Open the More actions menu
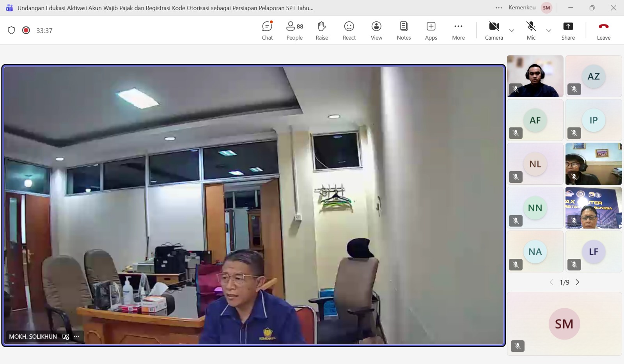The height and width of the screenshot is (364, 624). coord(458,30)
